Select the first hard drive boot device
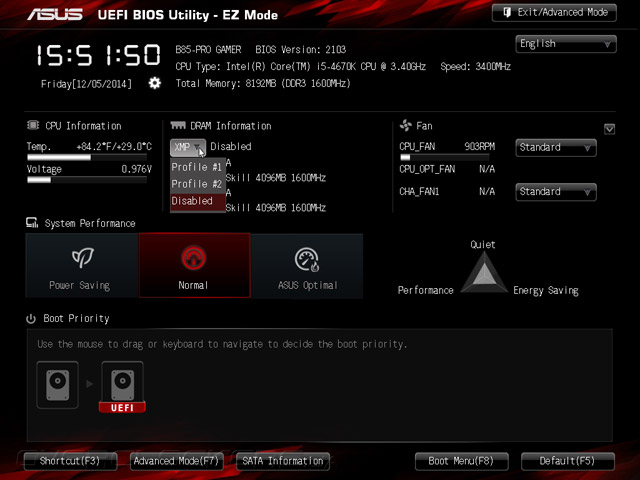 tap(58, 384)
